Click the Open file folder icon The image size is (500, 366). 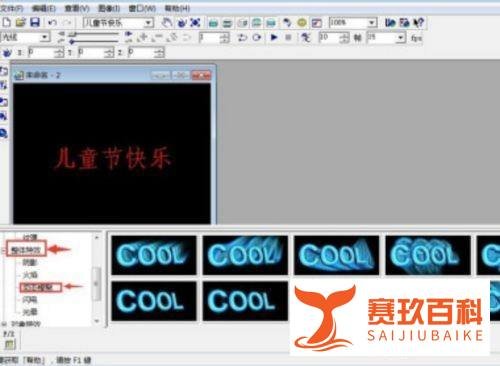point(21,23)
